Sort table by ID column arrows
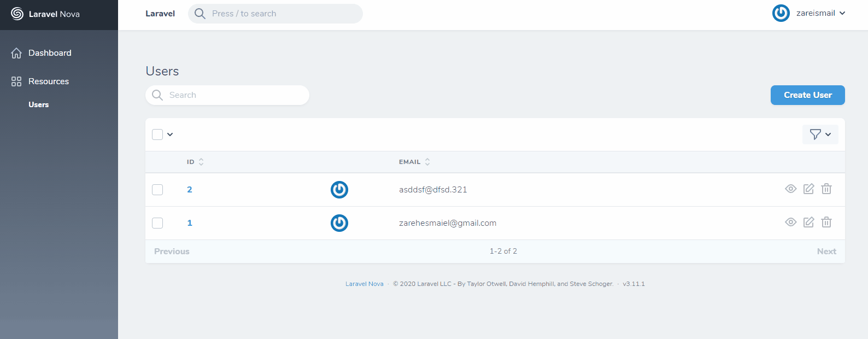Viewport: 868px width, 339px height. [x=201, y=162]
